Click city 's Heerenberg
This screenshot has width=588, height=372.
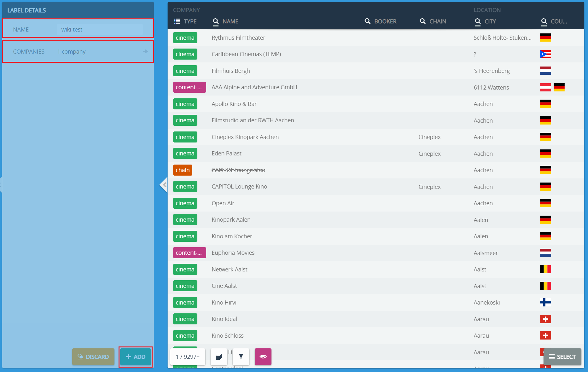click(492, 71)
